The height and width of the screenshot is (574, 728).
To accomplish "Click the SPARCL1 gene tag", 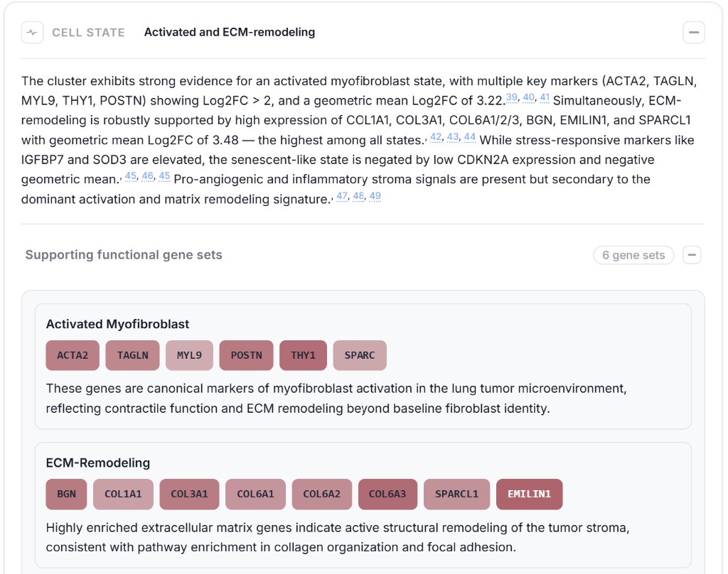I will [456, 494].
